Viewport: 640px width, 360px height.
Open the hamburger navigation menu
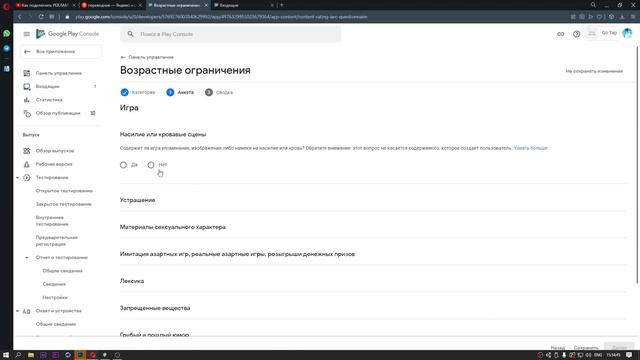(x=27, y=34)
